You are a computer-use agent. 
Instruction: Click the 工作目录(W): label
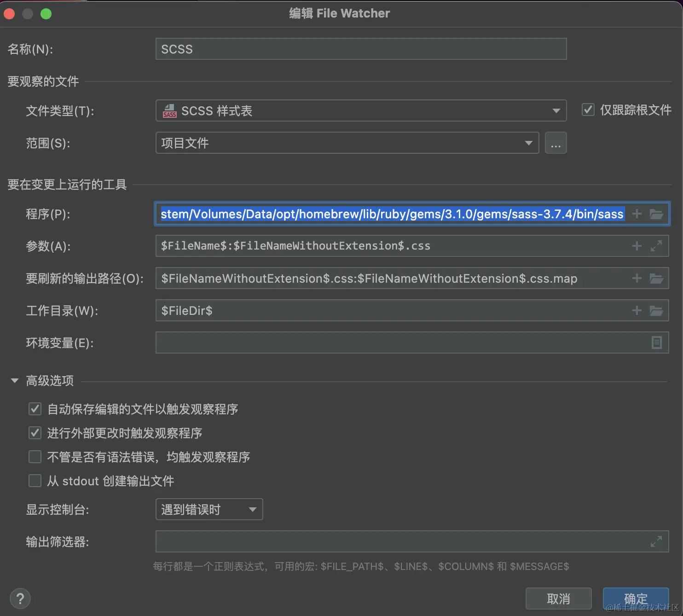pos(62,311)
